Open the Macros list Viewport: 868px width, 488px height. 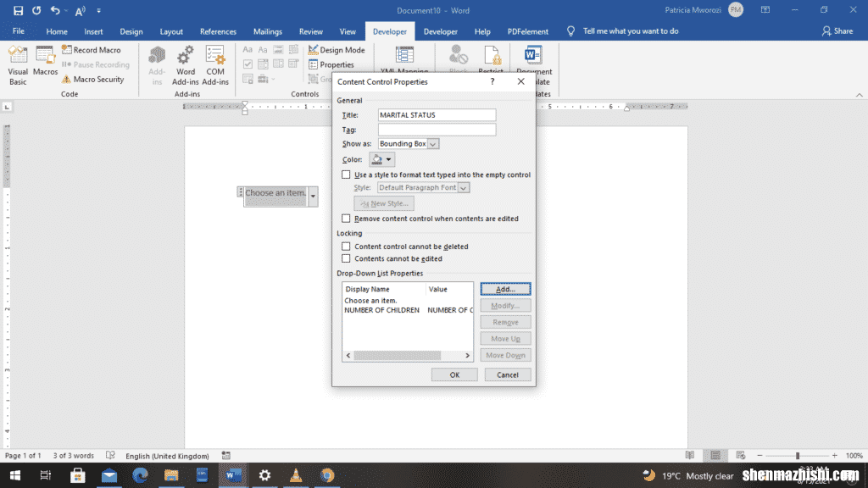pos(45,61)
